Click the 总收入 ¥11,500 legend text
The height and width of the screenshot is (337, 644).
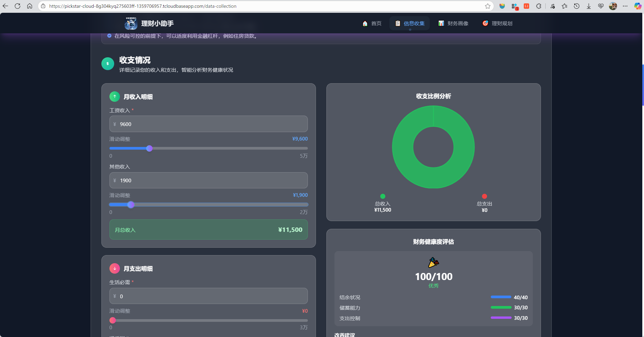(x=383, y=207)
